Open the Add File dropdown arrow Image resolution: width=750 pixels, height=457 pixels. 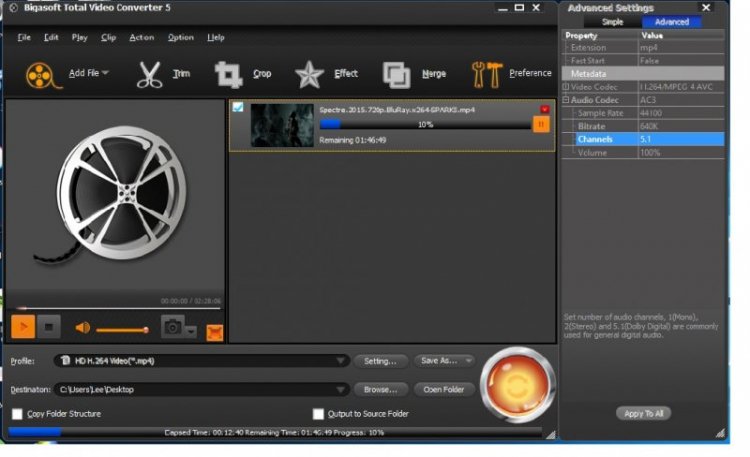[x=105, y=73]
